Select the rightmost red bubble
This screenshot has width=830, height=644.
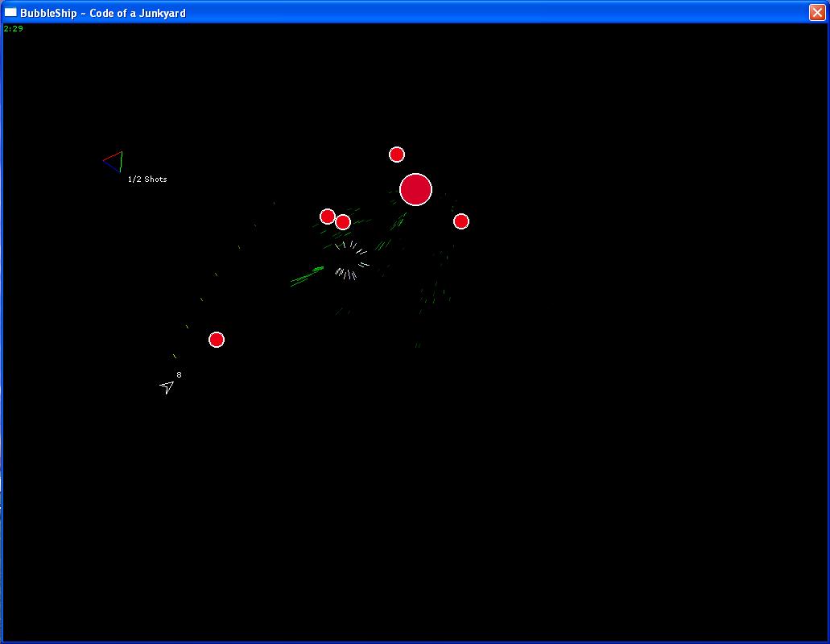coord(460,221)
